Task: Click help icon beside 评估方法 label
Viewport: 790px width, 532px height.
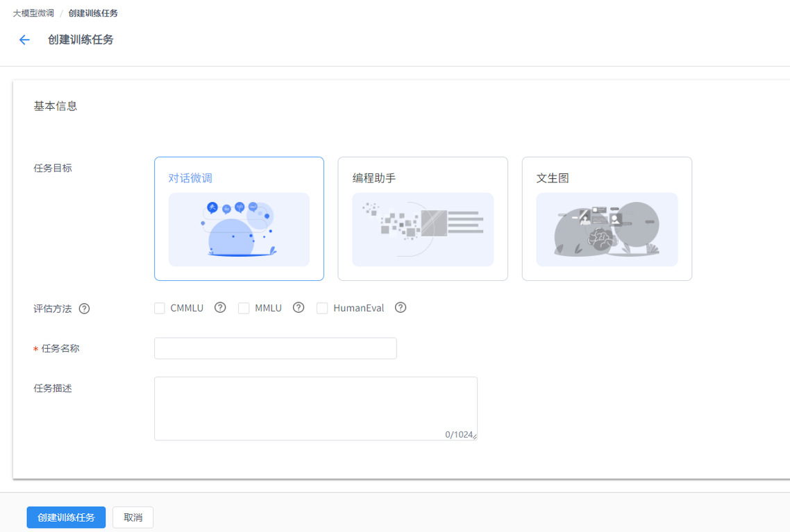Action: pos(84,309)
